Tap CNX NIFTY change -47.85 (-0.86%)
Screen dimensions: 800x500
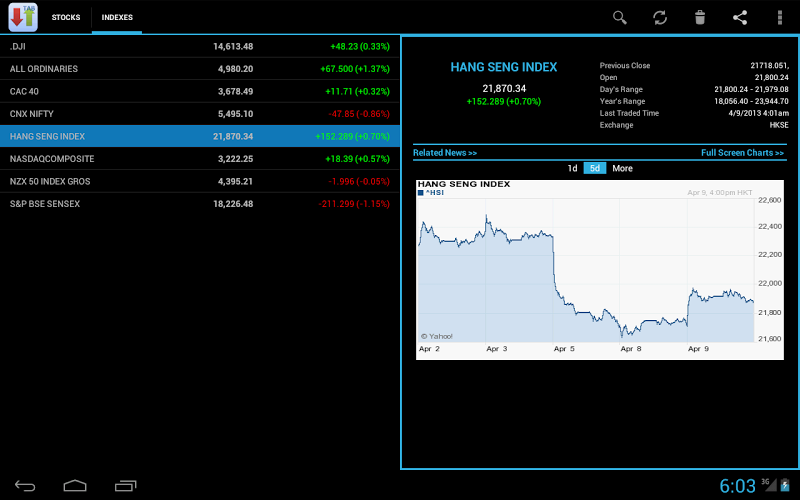point(359,114)
